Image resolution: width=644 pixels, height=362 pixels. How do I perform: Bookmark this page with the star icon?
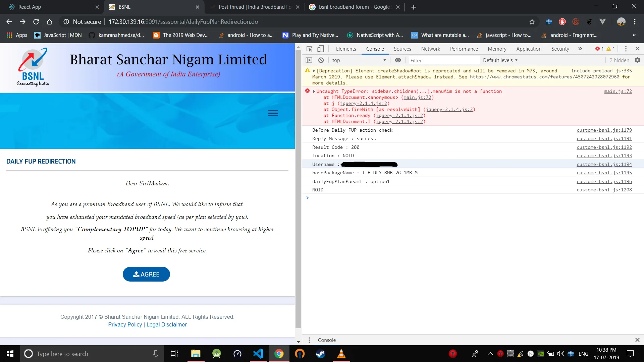pos(532,22)
